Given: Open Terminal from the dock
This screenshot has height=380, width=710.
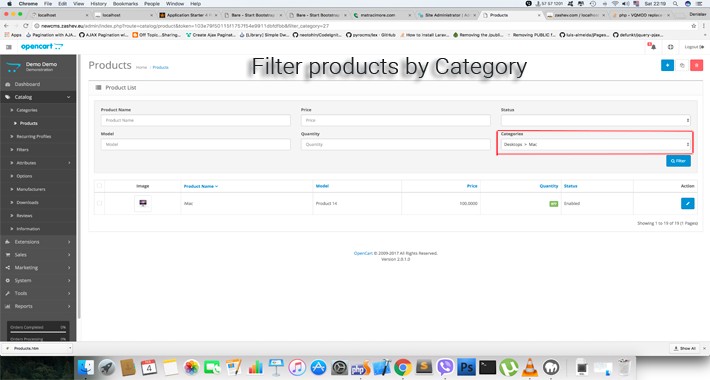Looking at the screenshot, I should pos(487,367).
